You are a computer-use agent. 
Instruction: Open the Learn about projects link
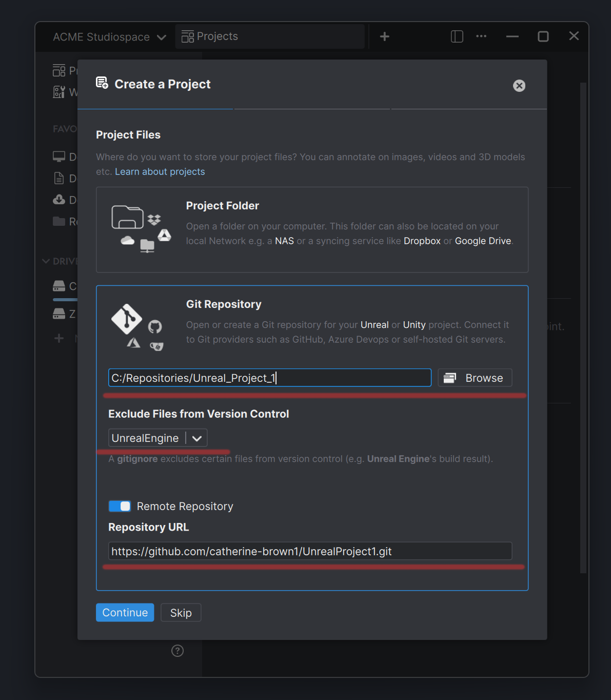coord(160,171)
